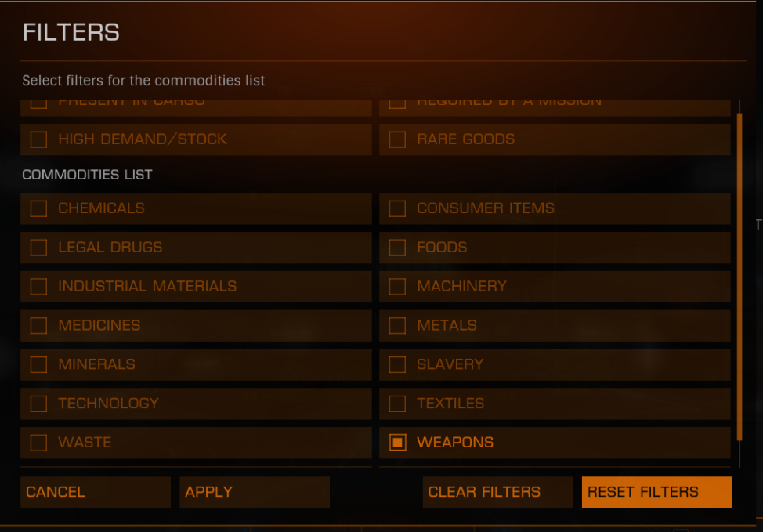
Task: Check the Chemicals filter checkbox
Action: tap(38, 208)
